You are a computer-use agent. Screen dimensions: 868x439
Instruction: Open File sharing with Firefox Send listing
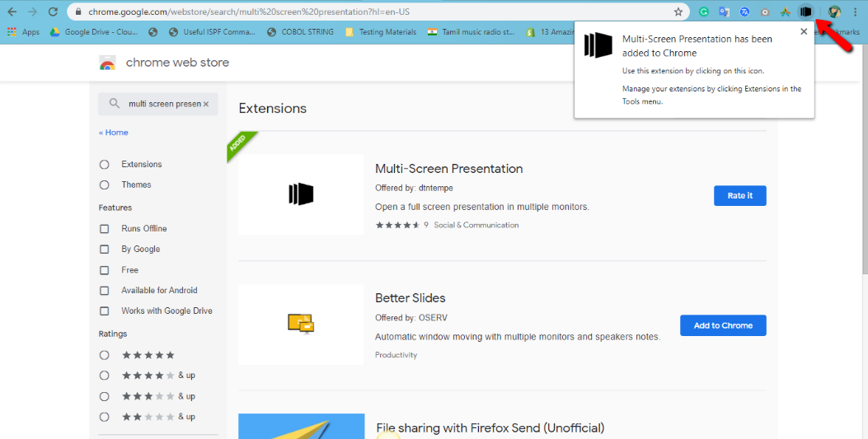490,428
